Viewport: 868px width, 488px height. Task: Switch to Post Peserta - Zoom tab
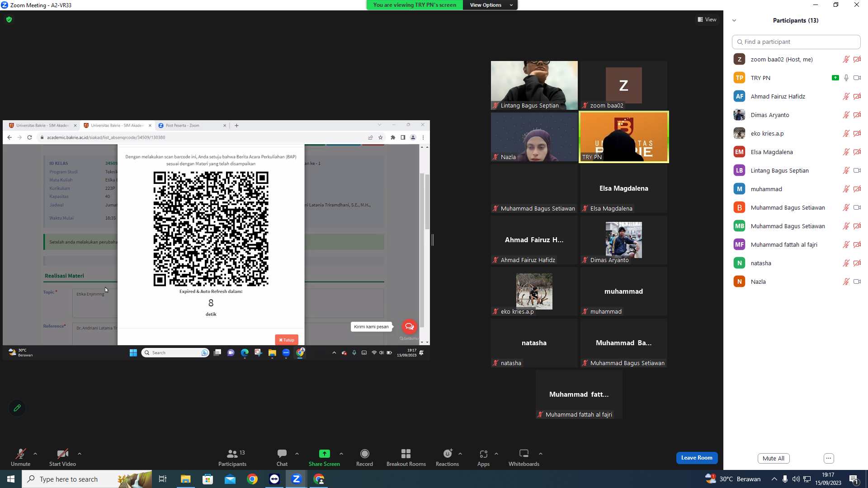pos(192,126)
